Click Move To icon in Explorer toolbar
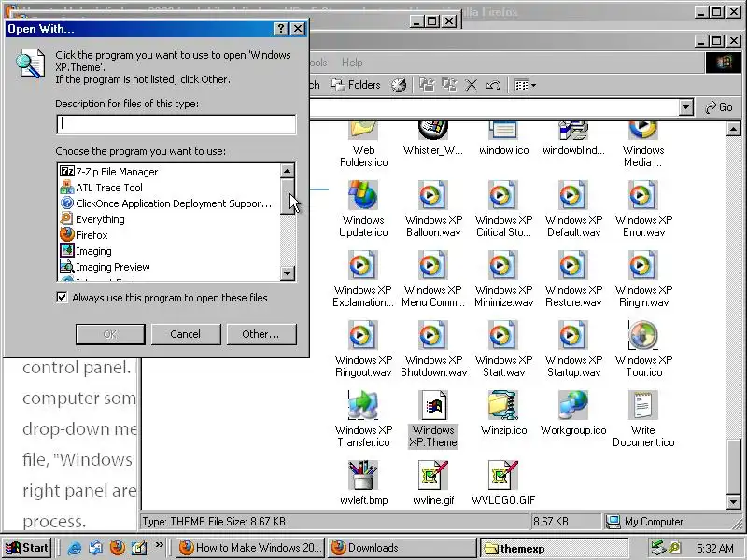Viewport: 747px width, 560px height. (427, 85)
